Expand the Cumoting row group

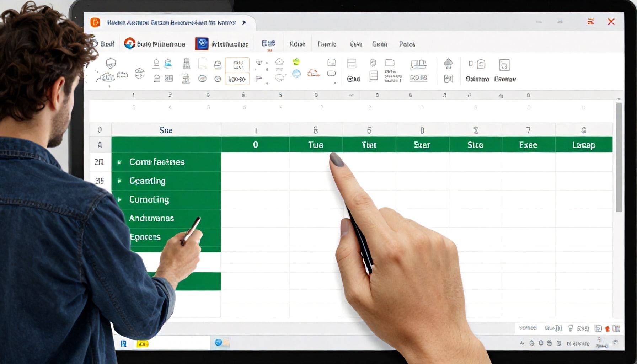tap(120, 200)
